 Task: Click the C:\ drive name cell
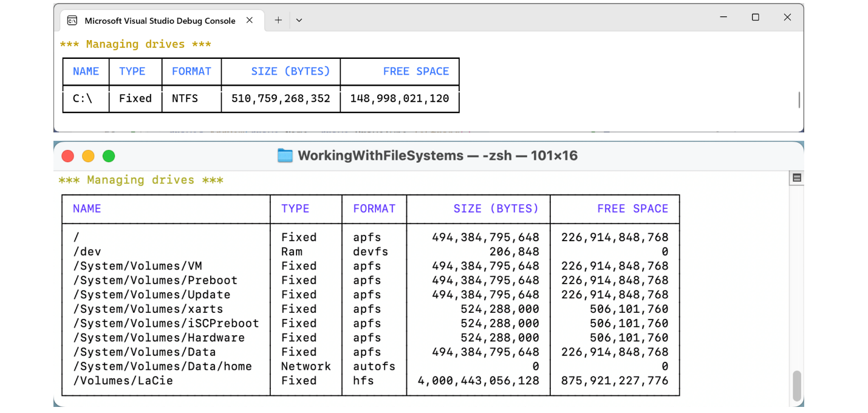(x=83, y=98)
